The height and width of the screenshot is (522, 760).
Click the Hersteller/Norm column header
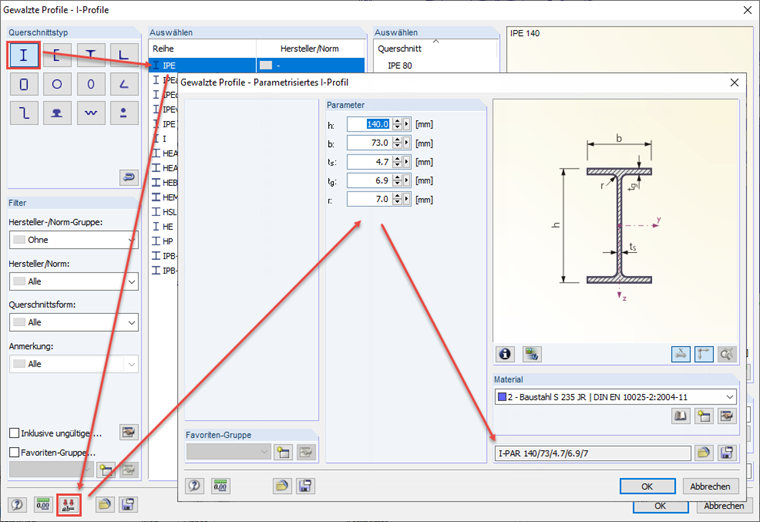pyautogui.click(x=310, y=49)
